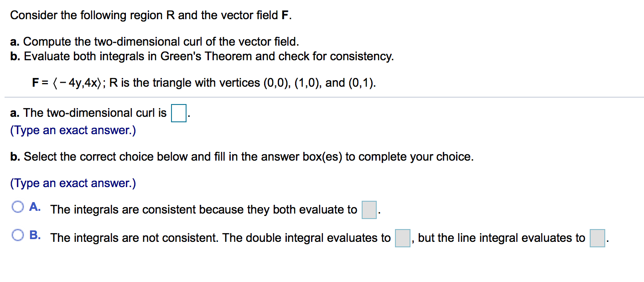Click 'Consider the following region R' heading
The image size is (644, 282).
tap(151, 16)
